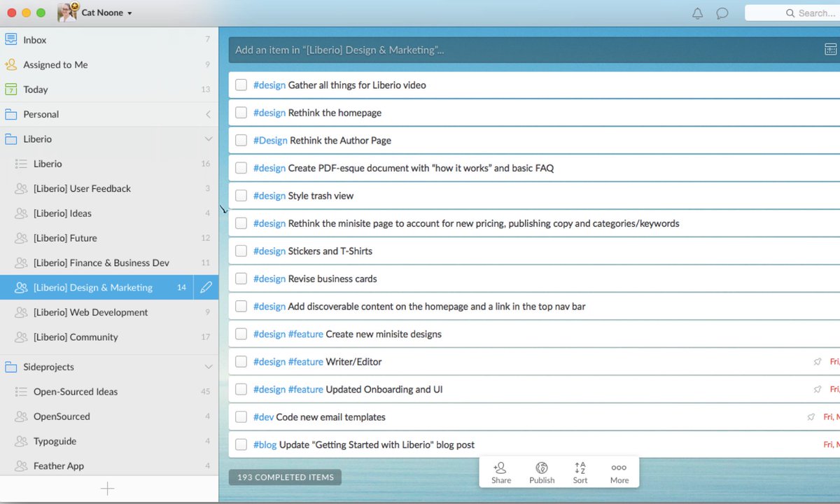Viewport: 840px width, 504px height.
Task: Open the Inbox list
Action: point(109,40)
